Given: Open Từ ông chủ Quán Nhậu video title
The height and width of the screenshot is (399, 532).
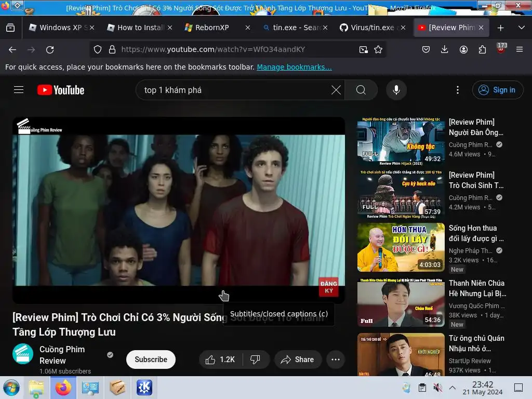Looking at the screenshot, I should [476, 343].
